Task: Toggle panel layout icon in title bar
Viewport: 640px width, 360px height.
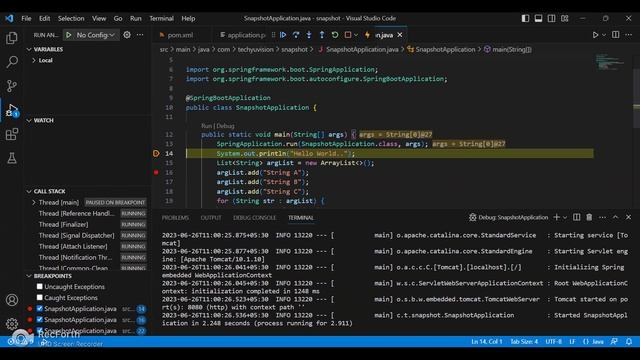Action: pyautogui.click(x=538, y=18)
